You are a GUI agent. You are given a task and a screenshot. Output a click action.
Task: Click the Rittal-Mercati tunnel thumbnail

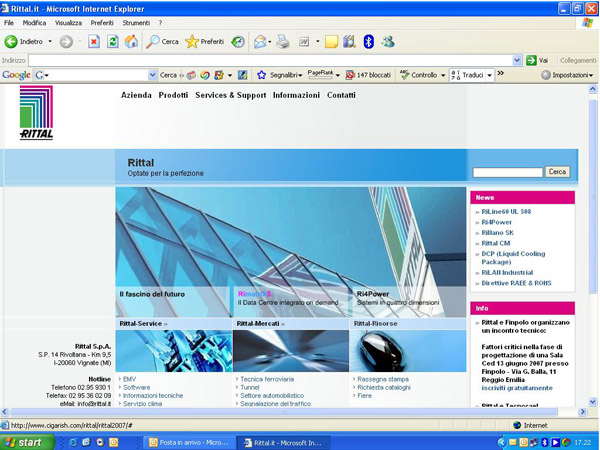tap(291, 351)
